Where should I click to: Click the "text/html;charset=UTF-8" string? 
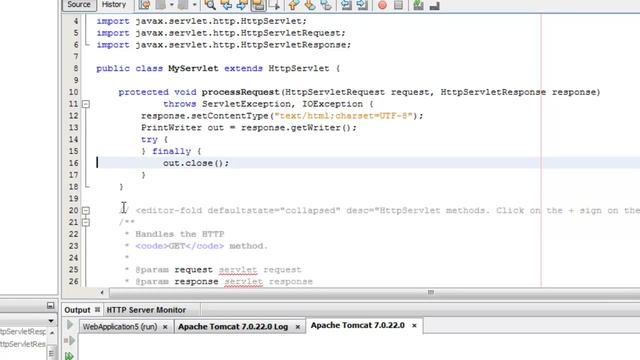click(344, 116)
